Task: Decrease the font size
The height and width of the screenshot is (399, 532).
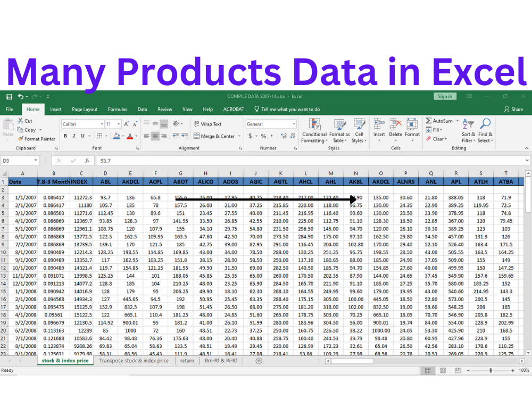Action: [135, 124]
